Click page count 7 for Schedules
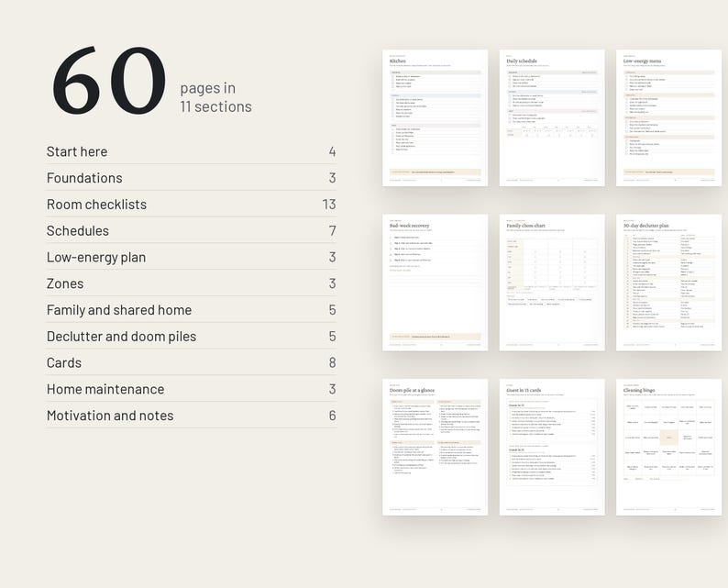Image resolution: width=728 pixels, height=588 pixels. tap(333, 231)
